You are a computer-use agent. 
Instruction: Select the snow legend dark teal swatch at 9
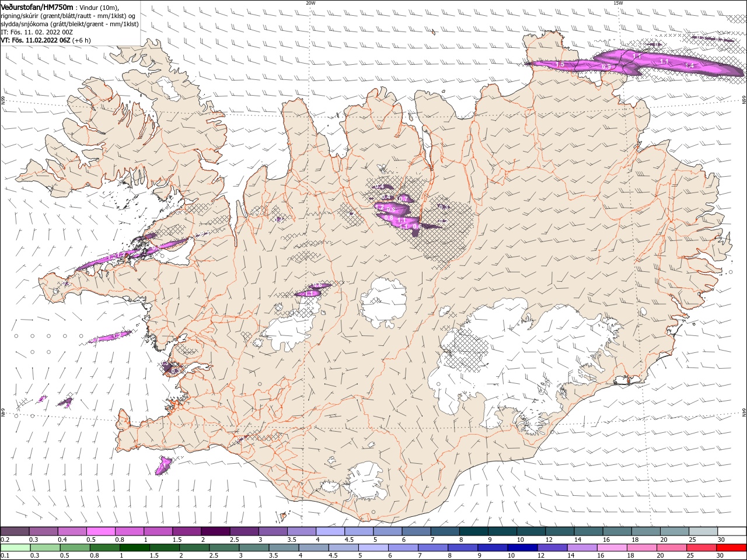point(502,531)
